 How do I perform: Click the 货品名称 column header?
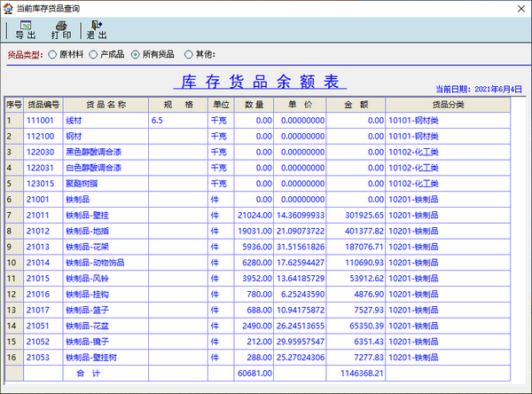(104, 104)
